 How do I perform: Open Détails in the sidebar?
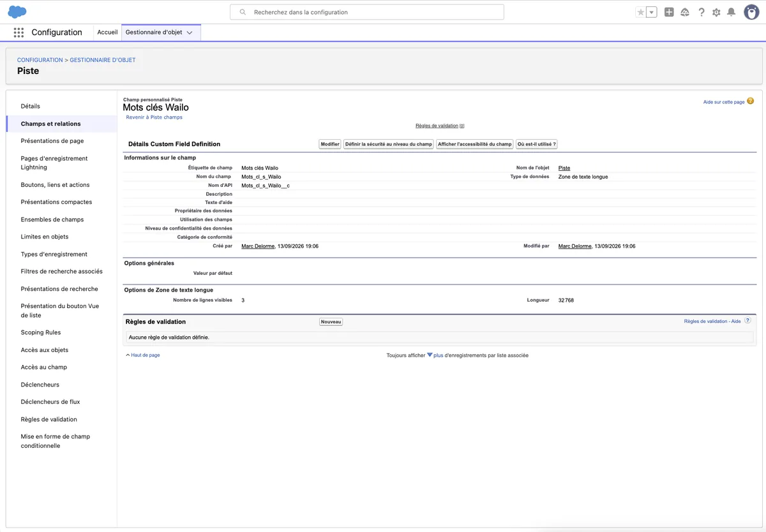pyautogui.click(x=31, y=107)
